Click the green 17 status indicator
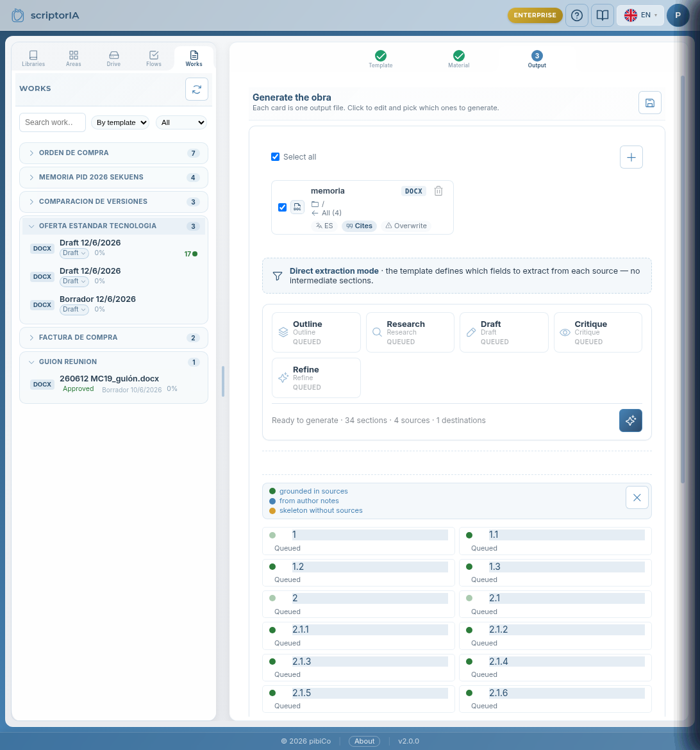Viewport: 700px width, 750px height. click(191, 254)
